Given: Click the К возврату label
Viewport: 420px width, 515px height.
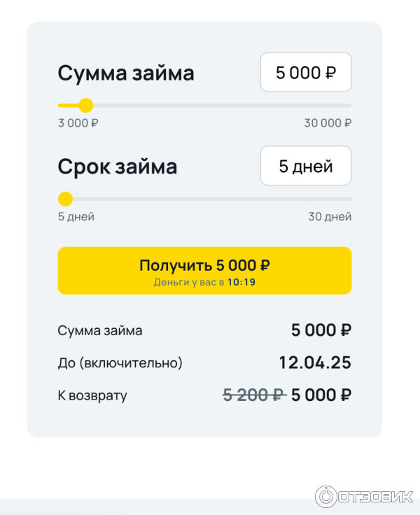Looking at the screenshot, I should point(92,396).
